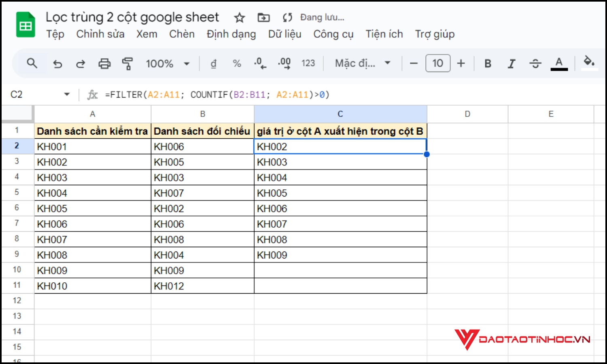This screenshot has width=607, height=364.
Task: Format selected cell as percent
Action: pos(237,63)
